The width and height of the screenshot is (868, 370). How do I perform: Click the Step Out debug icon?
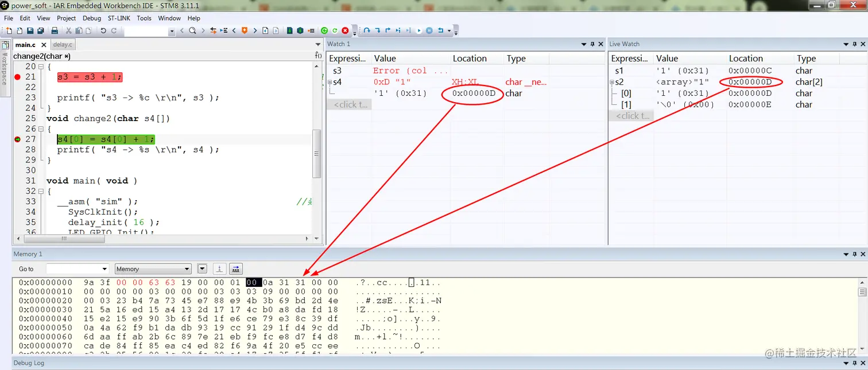point(387,30)
